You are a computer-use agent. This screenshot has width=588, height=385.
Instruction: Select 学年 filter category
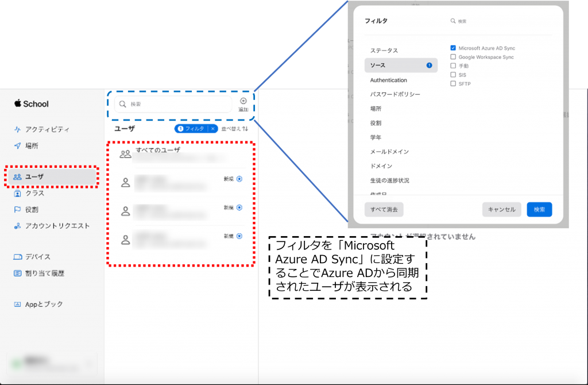(376, 137)
